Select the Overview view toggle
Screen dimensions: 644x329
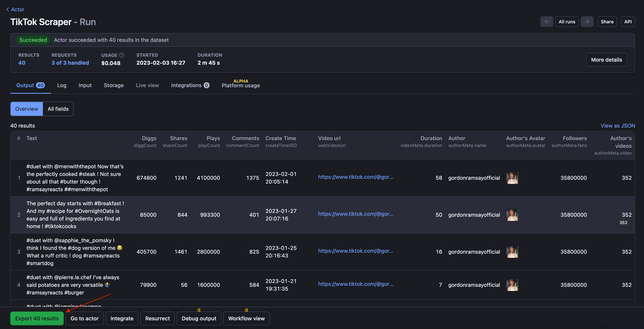(27, 109)
